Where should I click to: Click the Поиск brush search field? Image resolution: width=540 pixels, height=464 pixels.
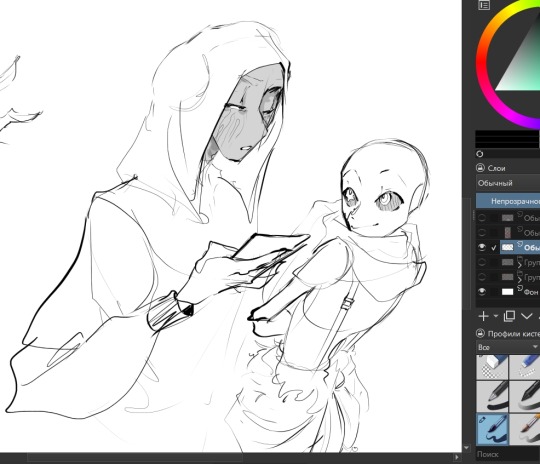[x=508, y=455]
